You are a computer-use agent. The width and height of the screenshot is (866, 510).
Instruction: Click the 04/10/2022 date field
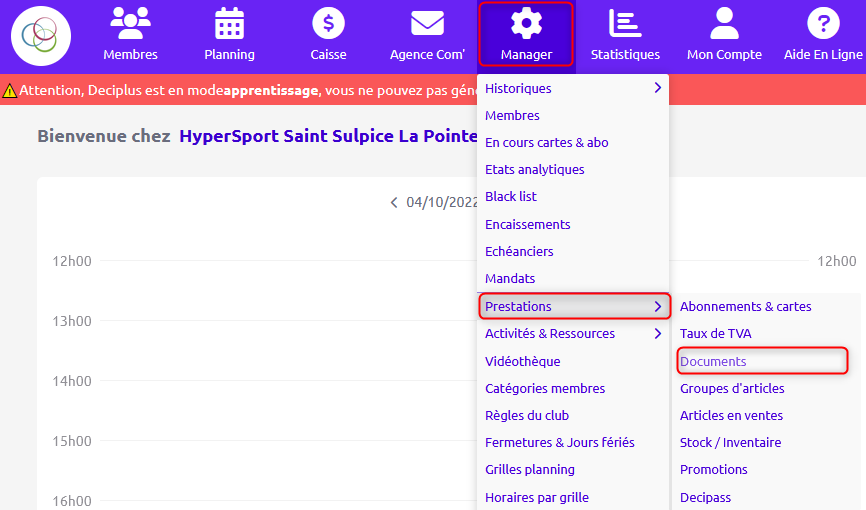pos(442,202)
